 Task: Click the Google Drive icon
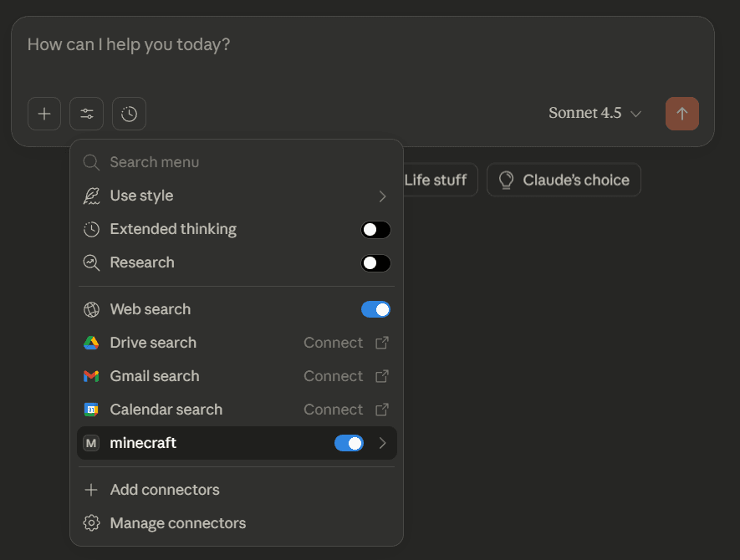(x=91, y=343)
